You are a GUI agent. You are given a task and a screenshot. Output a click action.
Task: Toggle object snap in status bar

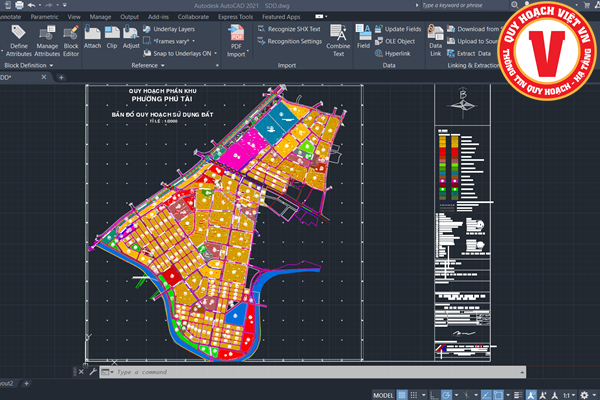tap(497, 393)
